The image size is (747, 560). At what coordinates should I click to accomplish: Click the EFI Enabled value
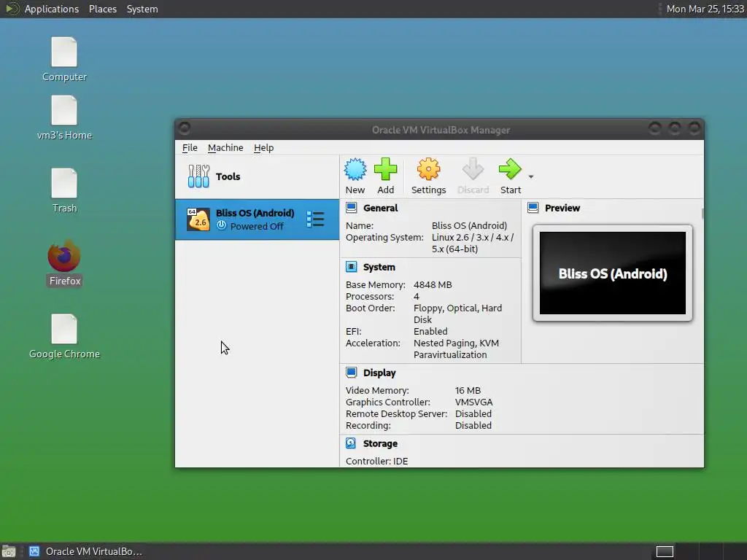click(x=430, y=332)
